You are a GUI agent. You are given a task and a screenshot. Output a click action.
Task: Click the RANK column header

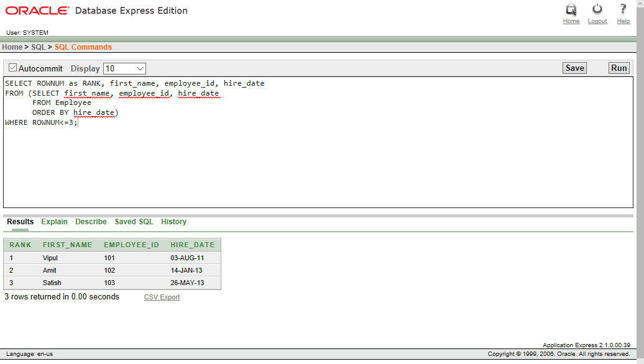pyautogui.click(x=21, y=245)
